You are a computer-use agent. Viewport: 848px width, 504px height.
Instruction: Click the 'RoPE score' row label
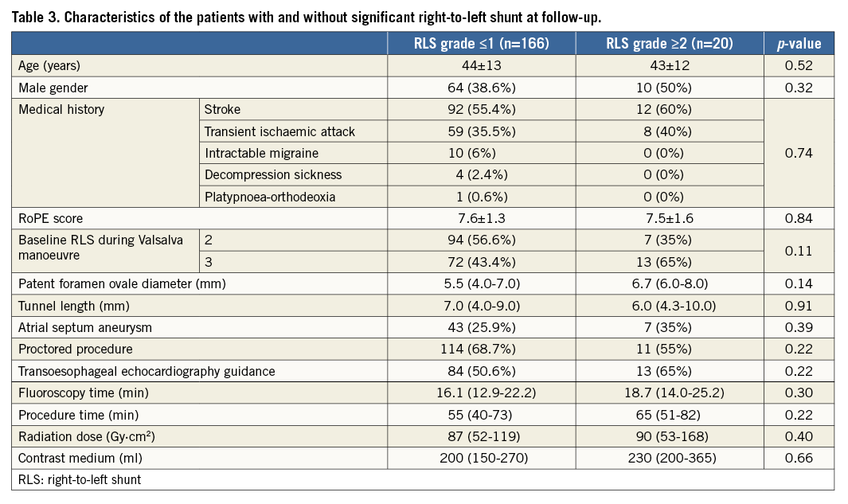(51, 218)
